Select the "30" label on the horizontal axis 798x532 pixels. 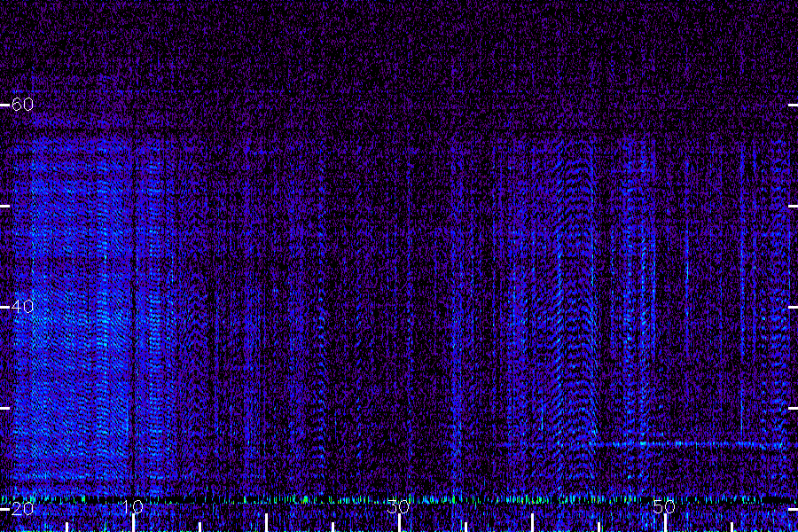[398, 506]
